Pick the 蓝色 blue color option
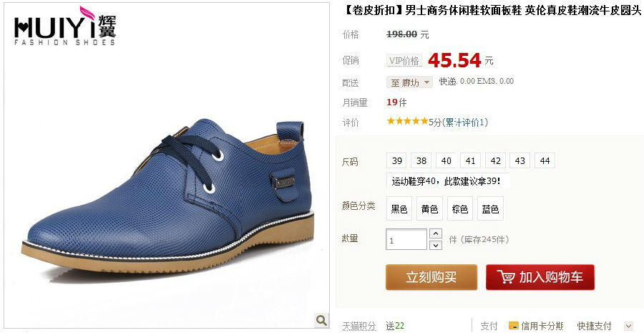Viewport: 644px width, 333px height. pyautogui.click(x=490, y=209)
